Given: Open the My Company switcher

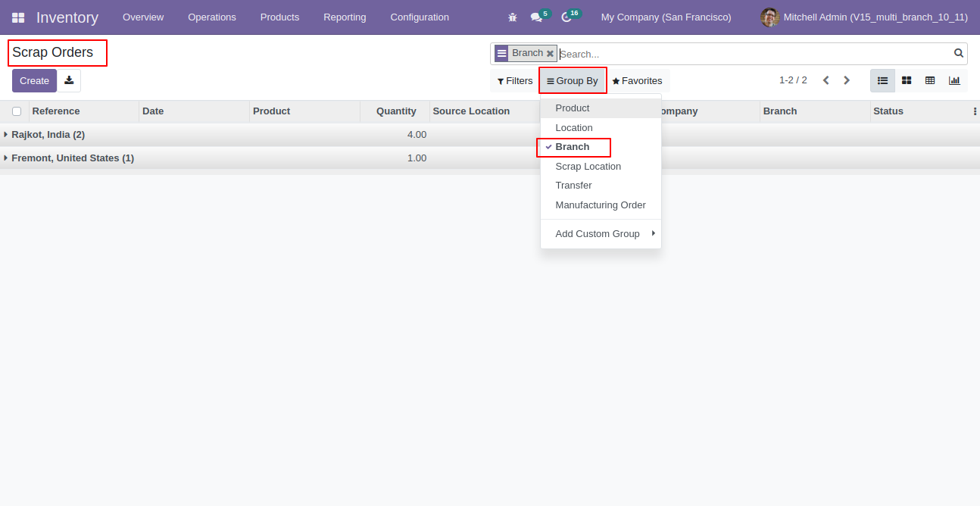Looking at the screenshot, I should tap(666, 17).
